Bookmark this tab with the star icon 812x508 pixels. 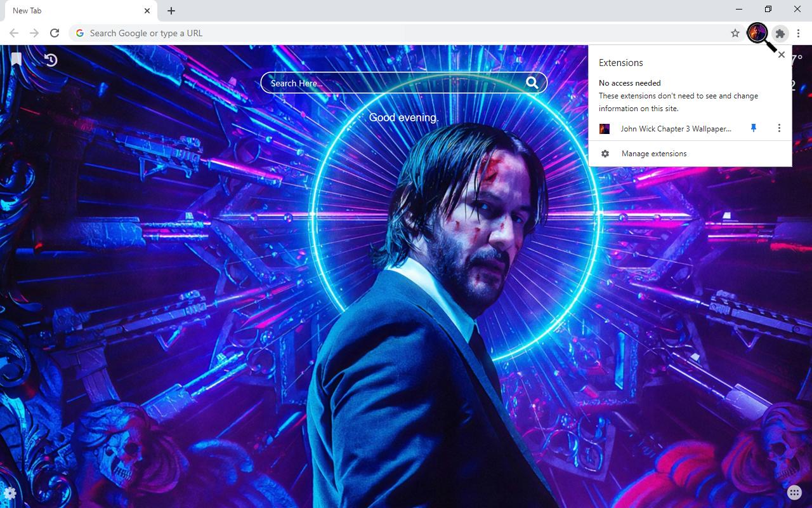click(x=735, y=33)
